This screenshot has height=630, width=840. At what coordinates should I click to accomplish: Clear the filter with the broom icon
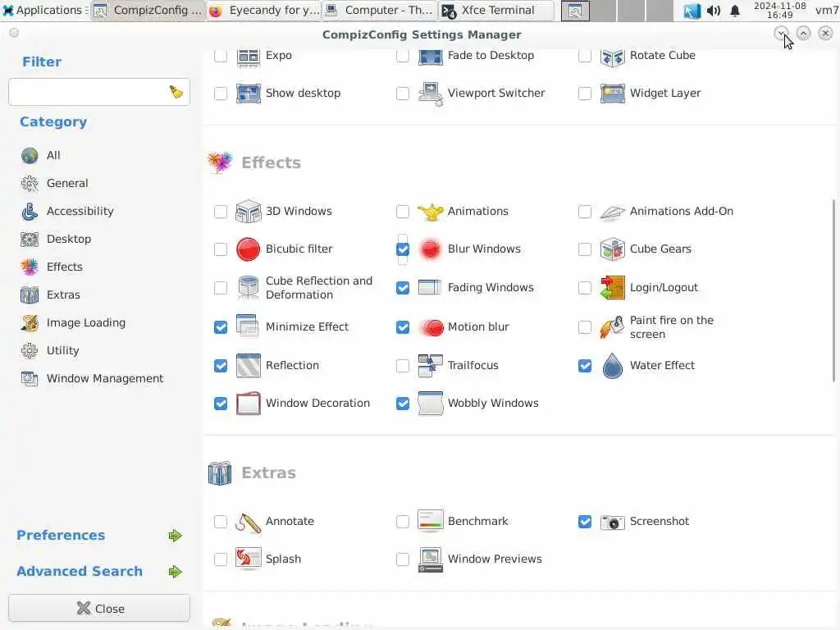[176, 92]
